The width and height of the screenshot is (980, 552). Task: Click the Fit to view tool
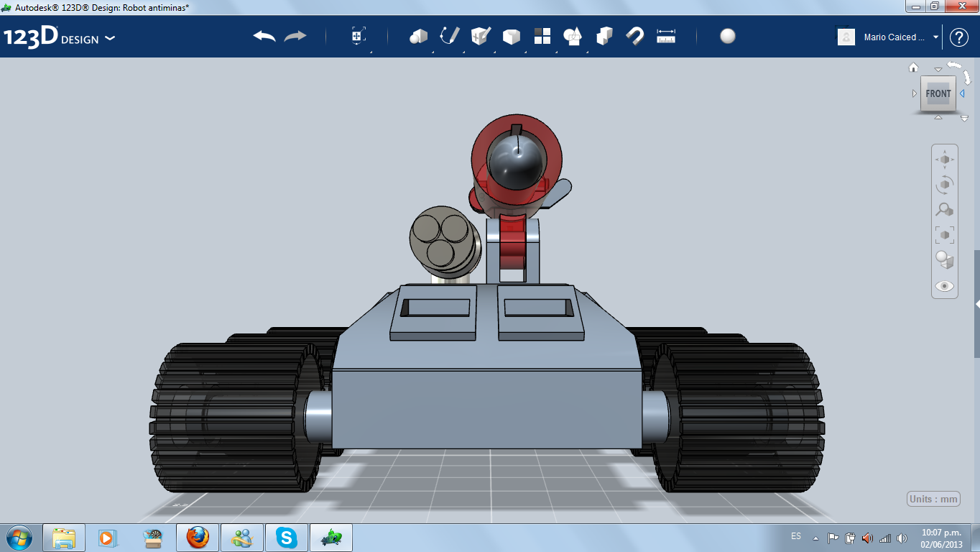coord(945,234)
